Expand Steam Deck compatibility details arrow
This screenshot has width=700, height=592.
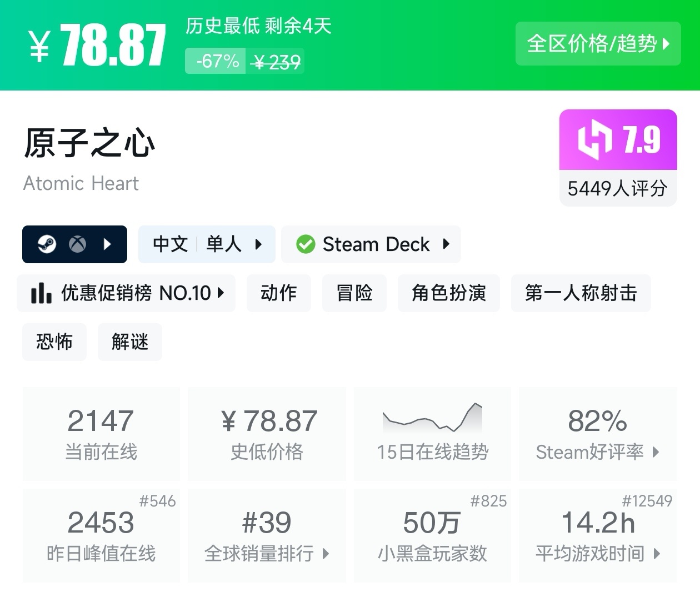point(446,244)
